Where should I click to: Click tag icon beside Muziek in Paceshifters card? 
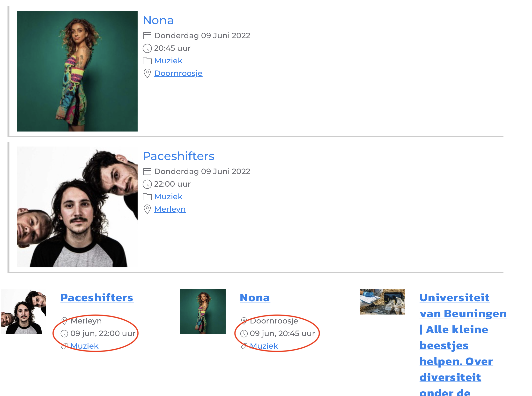tap(64, 346)
